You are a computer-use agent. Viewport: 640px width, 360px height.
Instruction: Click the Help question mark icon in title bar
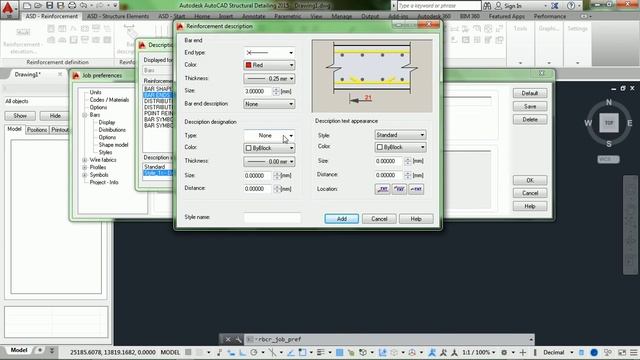[571, 6]
